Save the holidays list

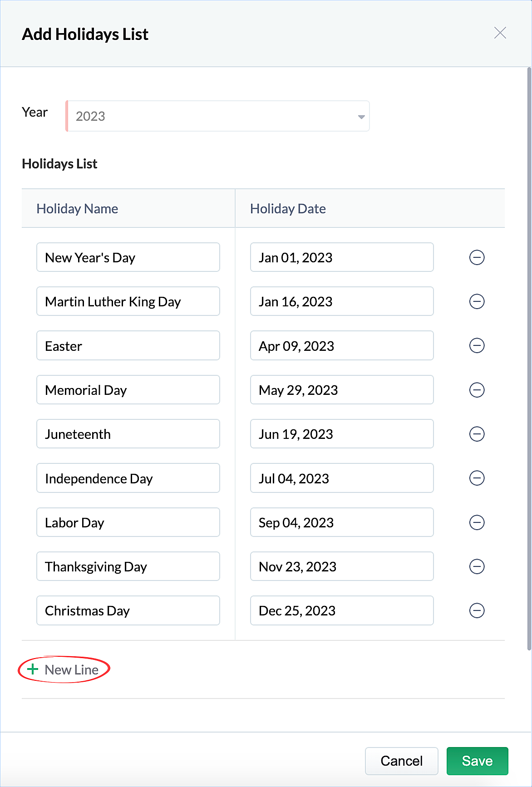477,761
